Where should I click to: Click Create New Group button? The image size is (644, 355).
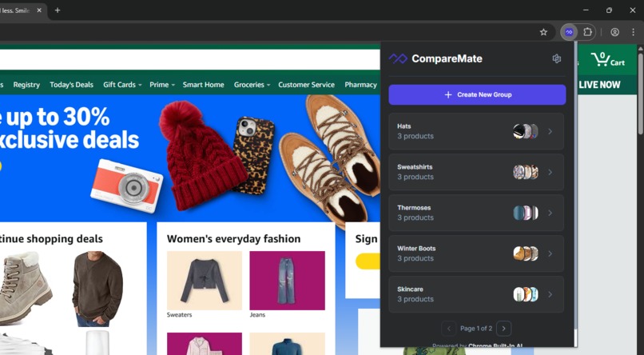tap(477, 94)
